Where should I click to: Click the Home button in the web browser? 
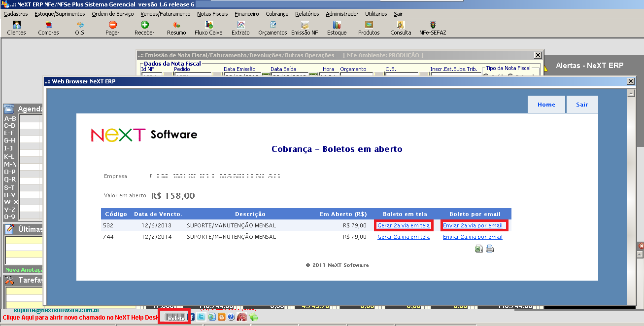click(x=546, y=104)
